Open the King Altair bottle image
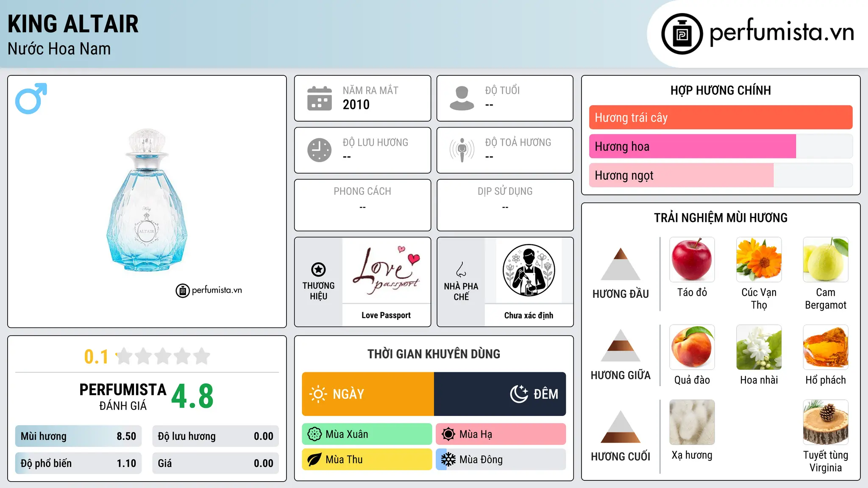The width and height of the screenshot is (868, 488). click(147, 200)
